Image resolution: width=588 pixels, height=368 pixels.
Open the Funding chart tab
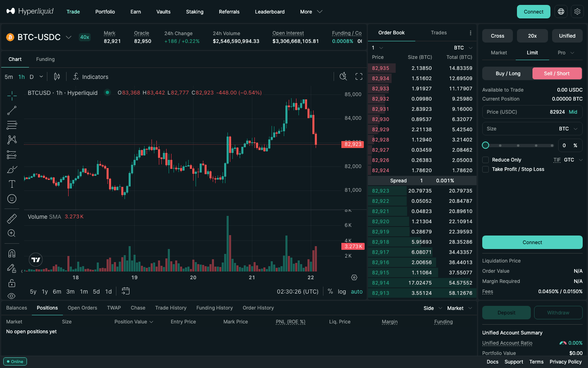click(x=45, y=59)
